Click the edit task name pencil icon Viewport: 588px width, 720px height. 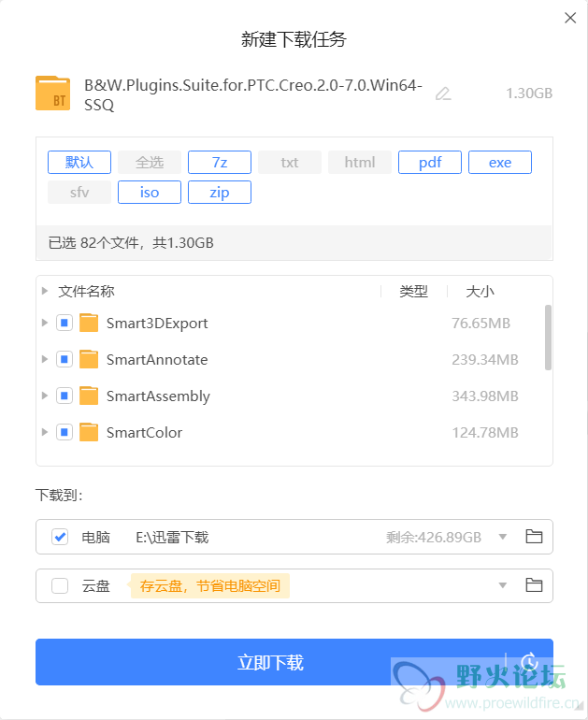(x=443, y=94)
